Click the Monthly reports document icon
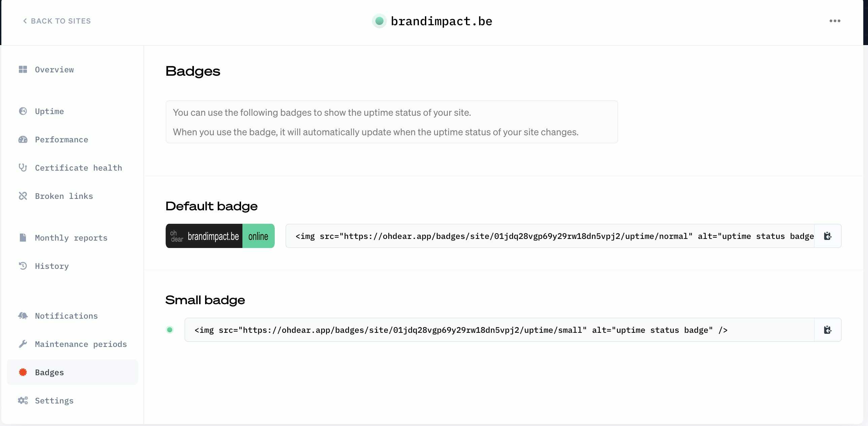The height and width of the screenshot is (426, 868). [x=23, y=238]
